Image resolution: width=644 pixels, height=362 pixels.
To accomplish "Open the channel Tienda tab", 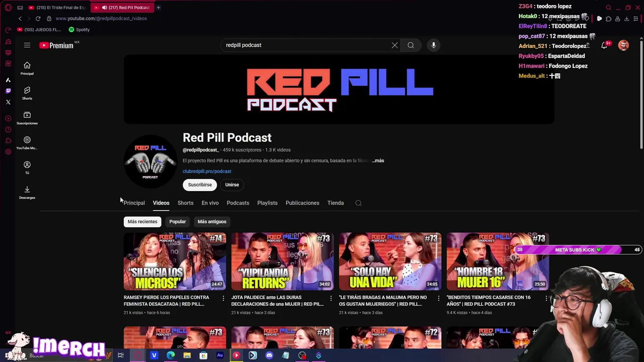I will [x=336, y=203].
